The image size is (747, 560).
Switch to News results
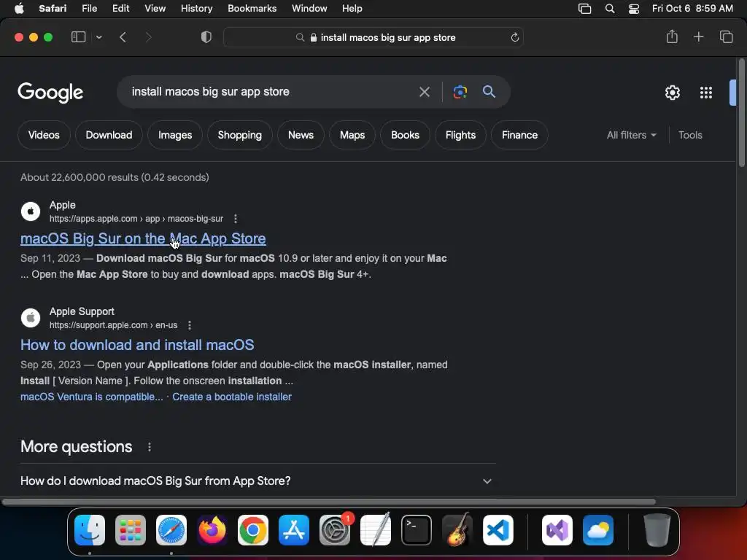click(301, 135)
